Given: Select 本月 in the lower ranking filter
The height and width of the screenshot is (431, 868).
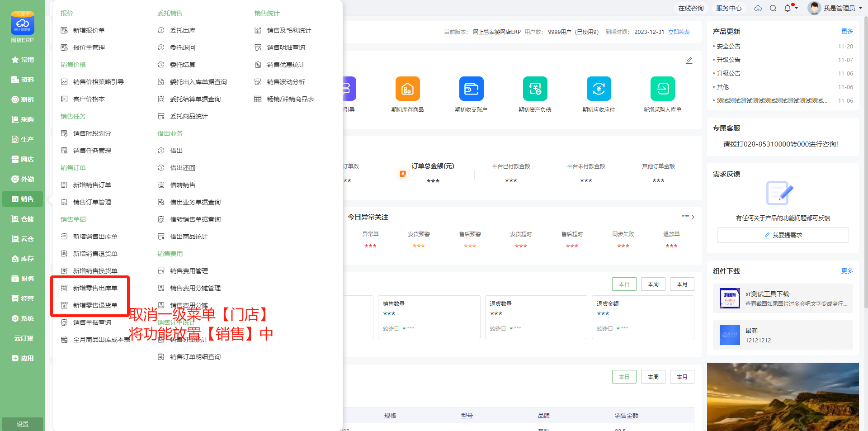Looking at the screenshot, I should click(x=682, y=377).
